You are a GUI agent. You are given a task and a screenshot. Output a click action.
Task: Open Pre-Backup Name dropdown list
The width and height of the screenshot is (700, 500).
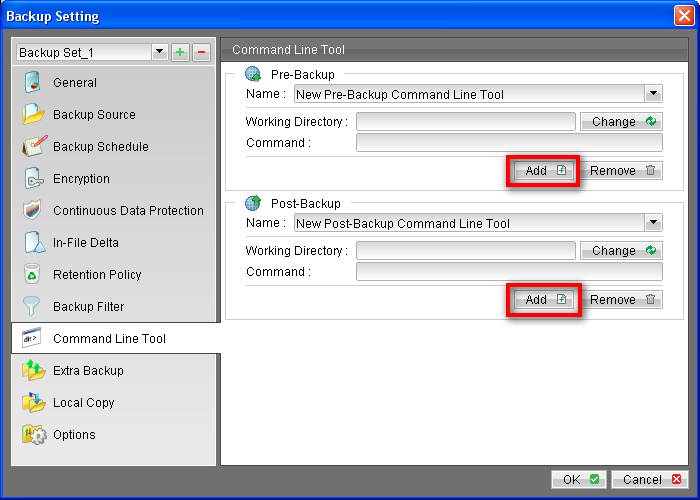click(x=653, y=94)
